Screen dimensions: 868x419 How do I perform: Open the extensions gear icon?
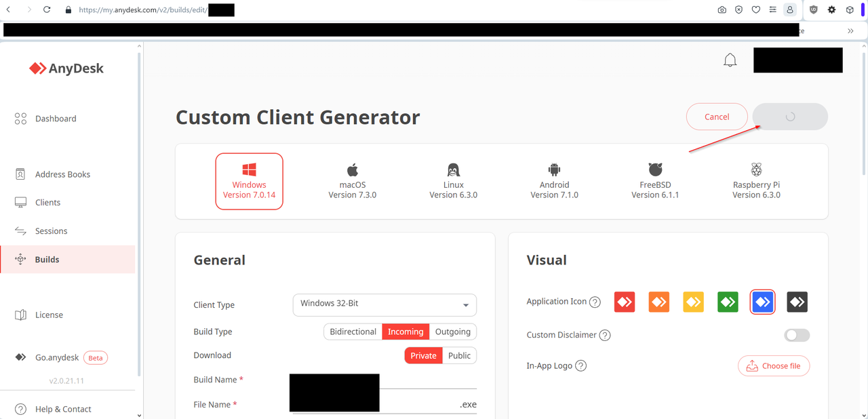click(831, 10)
